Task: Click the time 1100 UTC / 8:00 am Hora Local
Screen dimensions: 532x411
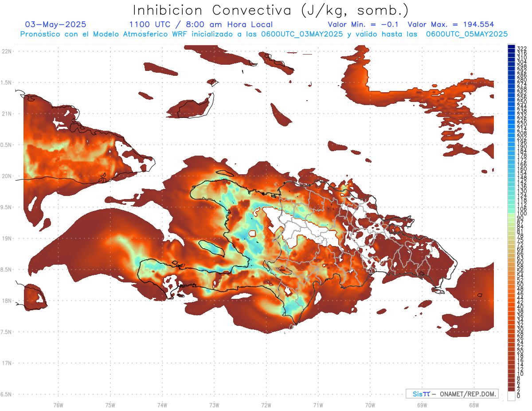Action: coord(201,24)
